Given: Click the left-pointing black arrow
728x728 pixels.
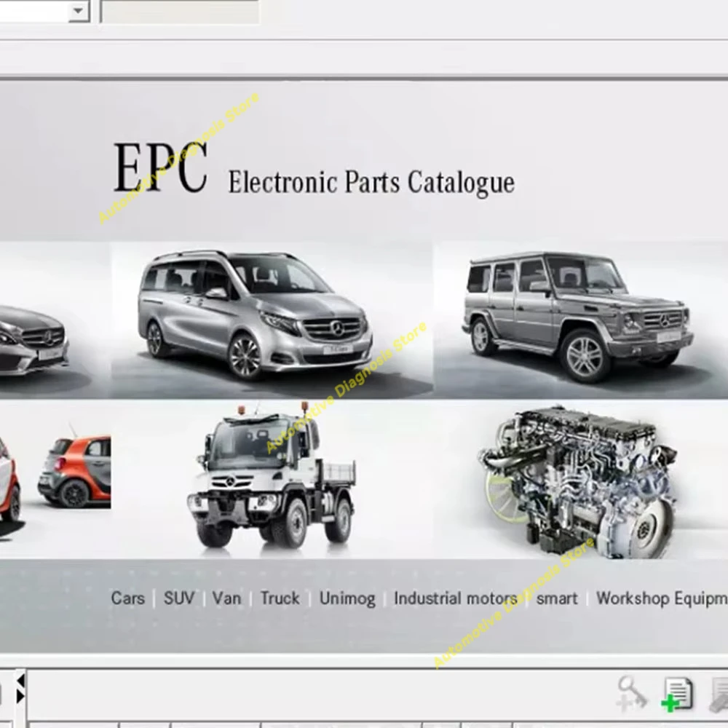Looking at the screenshot, I should 20,681.
